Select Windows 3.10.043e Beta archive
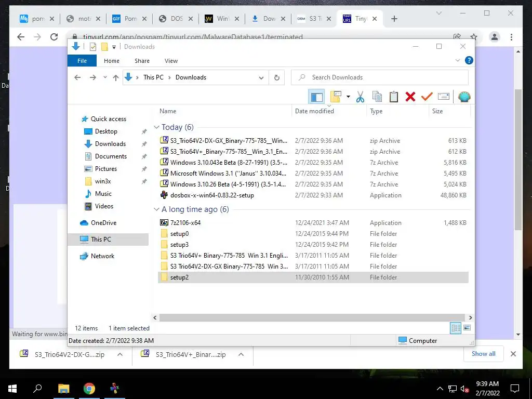The height and width of the screenshot is (399, 532). [x=313, y=163]
